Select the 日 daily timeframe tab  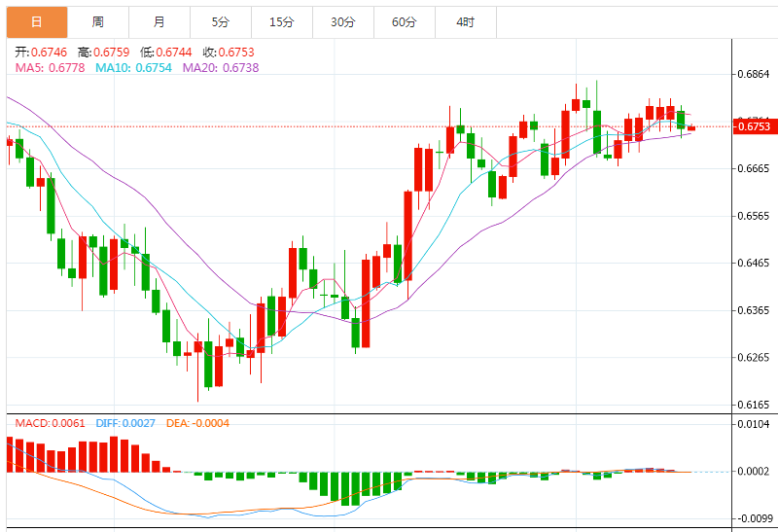[x=37, y=22]
